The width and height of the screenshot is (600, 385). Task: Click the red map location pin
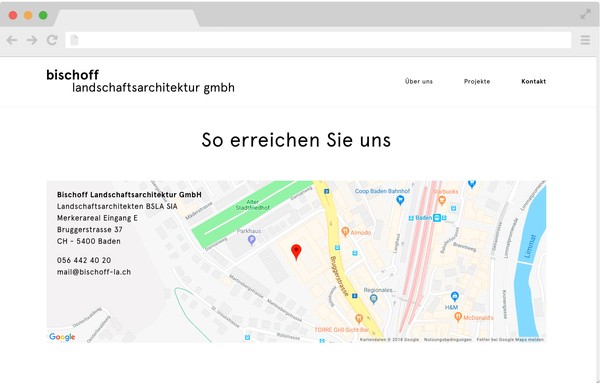(x=296, y=252)
